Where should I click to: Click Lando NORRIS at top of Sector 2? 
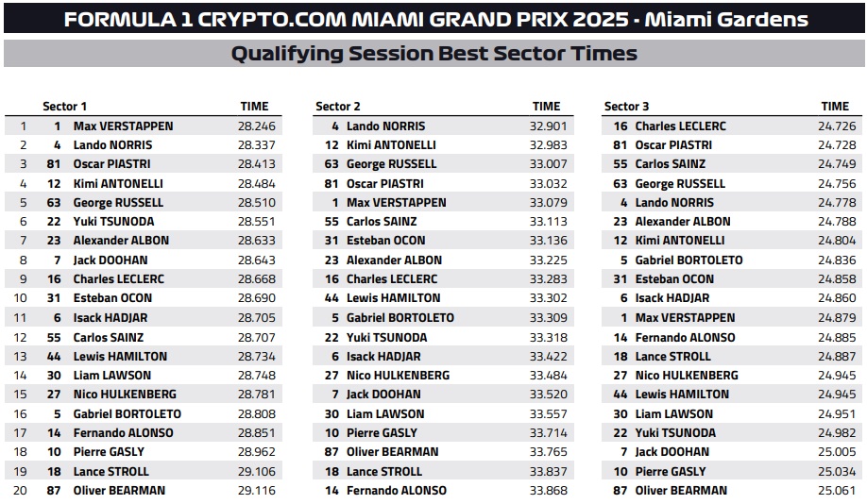pos(385,126)
